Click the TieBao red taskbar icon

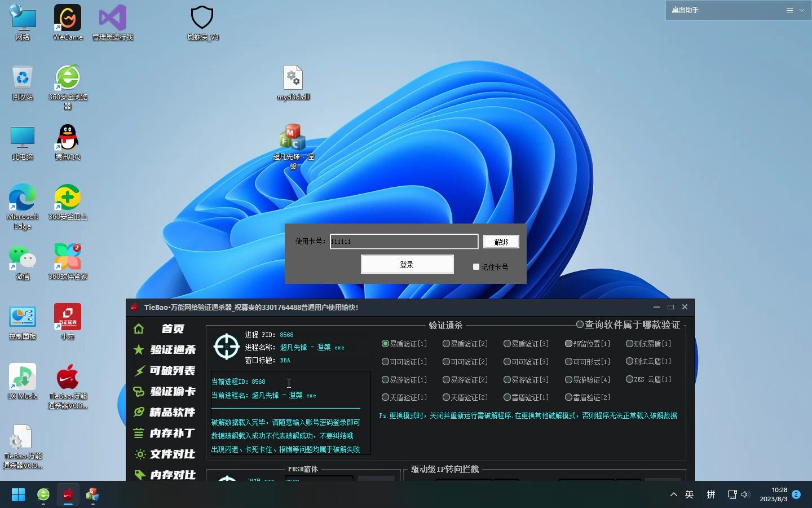(68, 495)
